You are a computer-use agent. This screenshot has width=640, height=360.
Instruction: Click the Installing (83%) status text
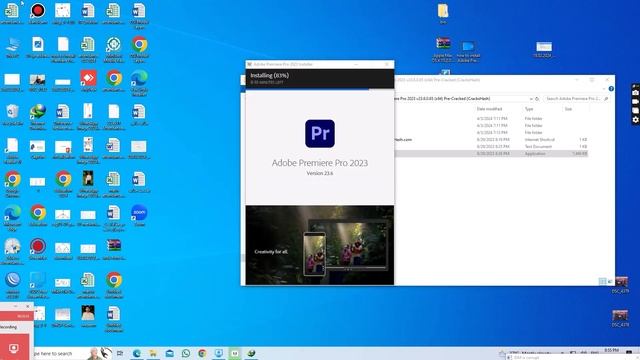(x=269, y=76)
